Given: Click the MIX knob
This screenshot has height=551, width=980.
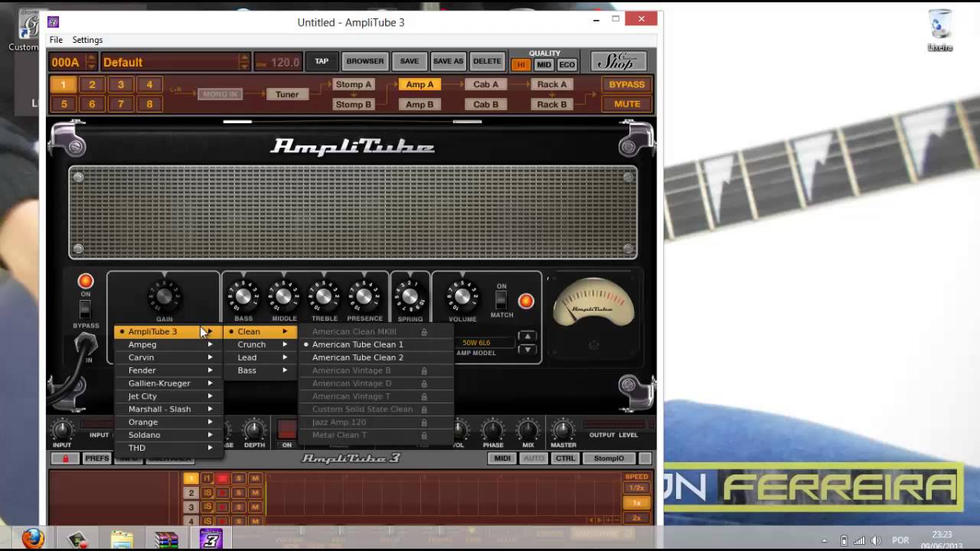Looking at the screenshot, I should tap(528, 429).
